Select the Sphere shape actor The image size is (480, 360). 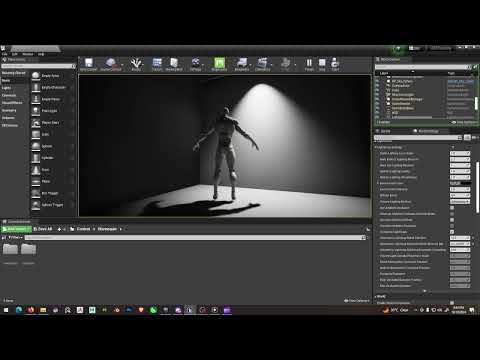(53, 146)
